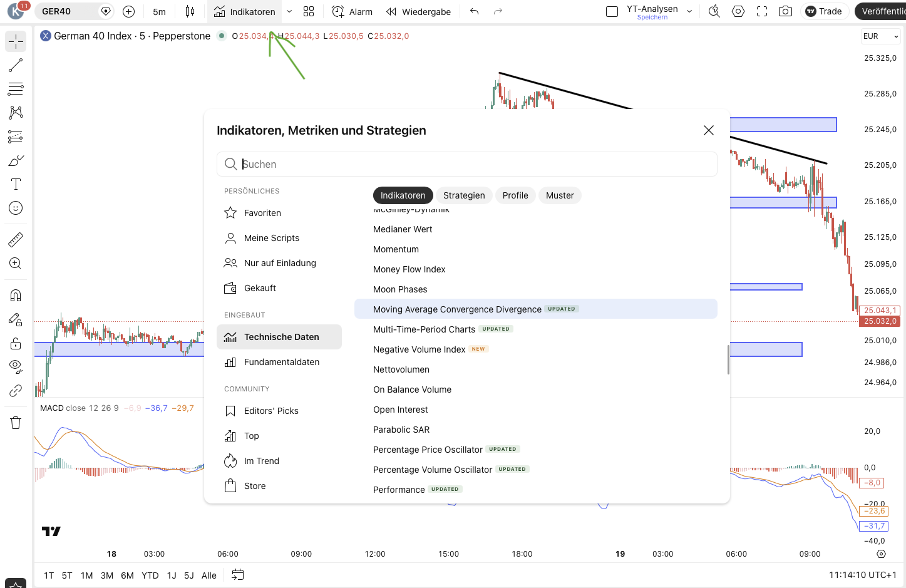The image size is (906, 588).
Task: Take a chart snapshot with camera
Action: pos(786,11)
